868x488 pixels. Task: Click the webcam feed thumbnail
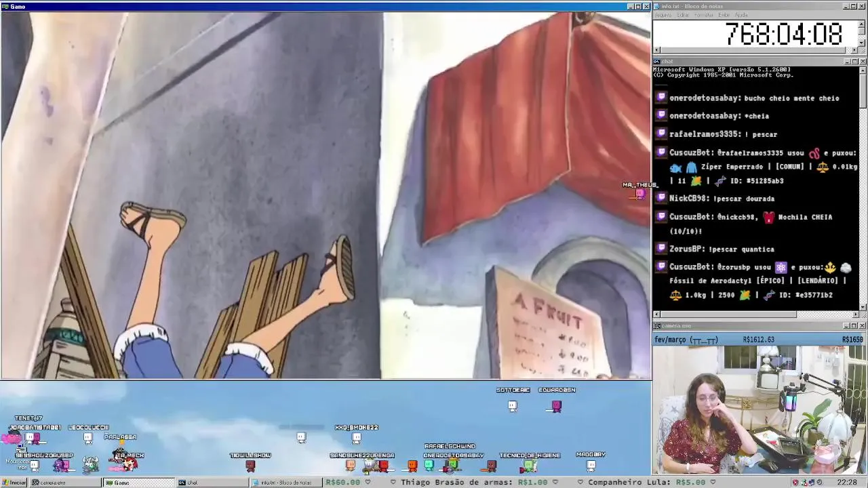tap(759, 410)
